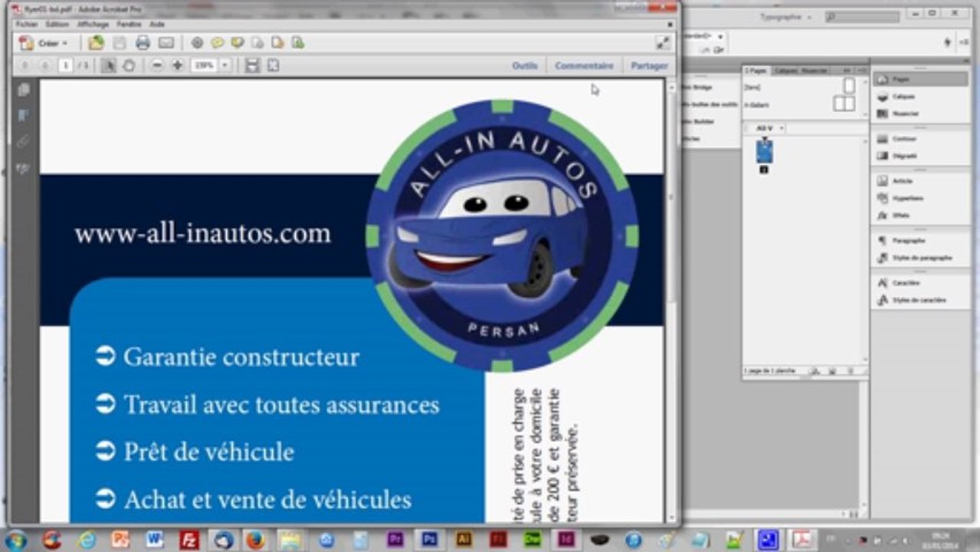The width and height of the screenshot is (980, 552).
Task: Switch to the Calques tab in InDesign panel
Action: tap(785, 71)
